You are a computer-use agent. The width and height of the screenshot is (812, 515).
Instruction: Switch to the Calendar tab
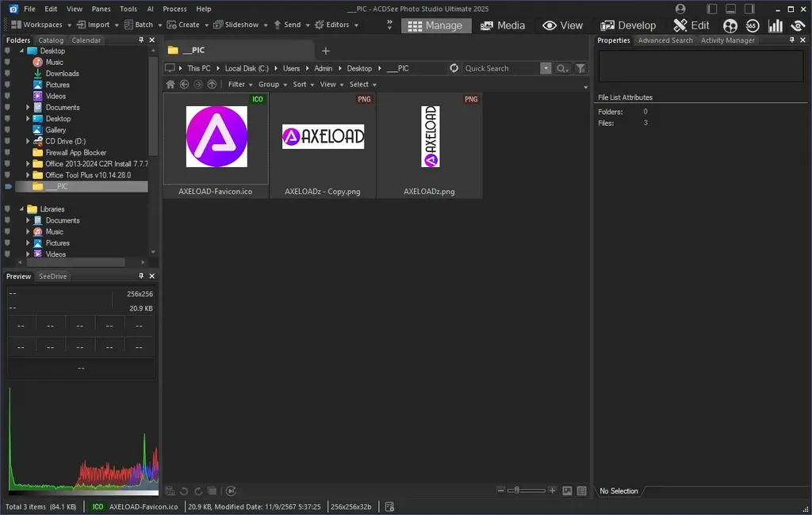[86, 40]
